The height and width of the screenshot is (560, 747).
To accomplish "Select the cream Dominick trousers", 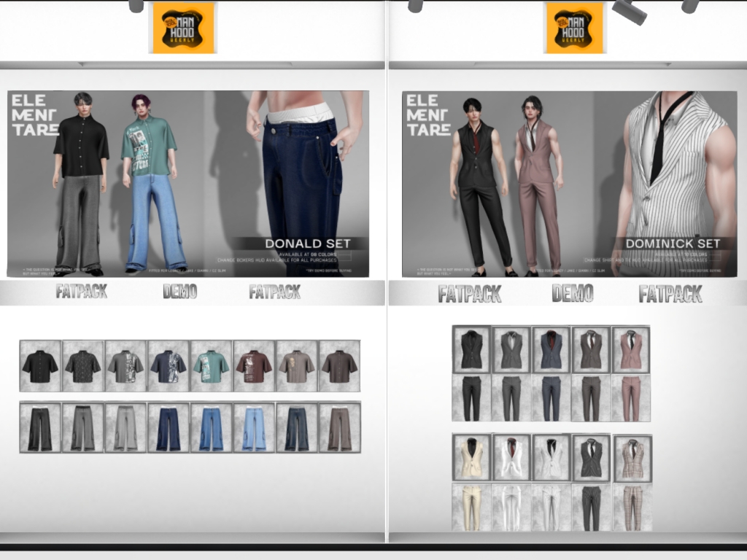I will [x=472, y=507].
